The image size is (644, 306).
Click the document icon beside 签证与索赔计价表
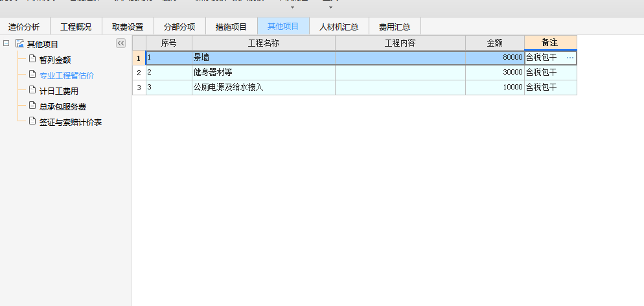click(x=32, y=121)
